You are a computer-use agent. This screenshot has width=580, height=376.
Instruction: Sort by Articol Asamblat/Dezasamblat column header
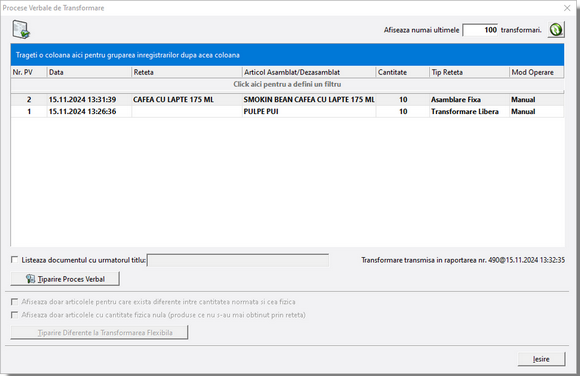[x=309, y=72]
